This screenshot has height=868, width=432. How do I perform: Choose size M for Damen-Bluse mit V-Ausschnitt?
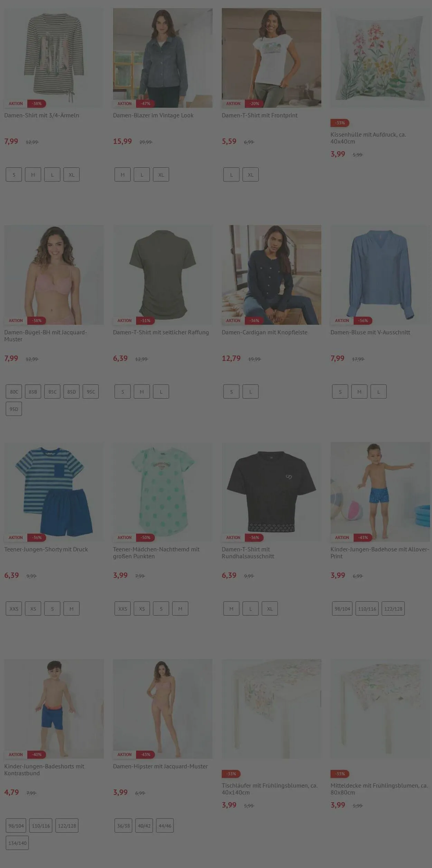click(x=359, y=392)
